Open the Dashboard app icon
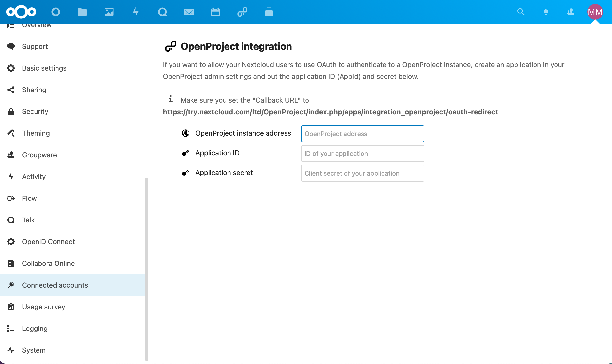Screen dimensions: 612x364 tap(56, 12)
